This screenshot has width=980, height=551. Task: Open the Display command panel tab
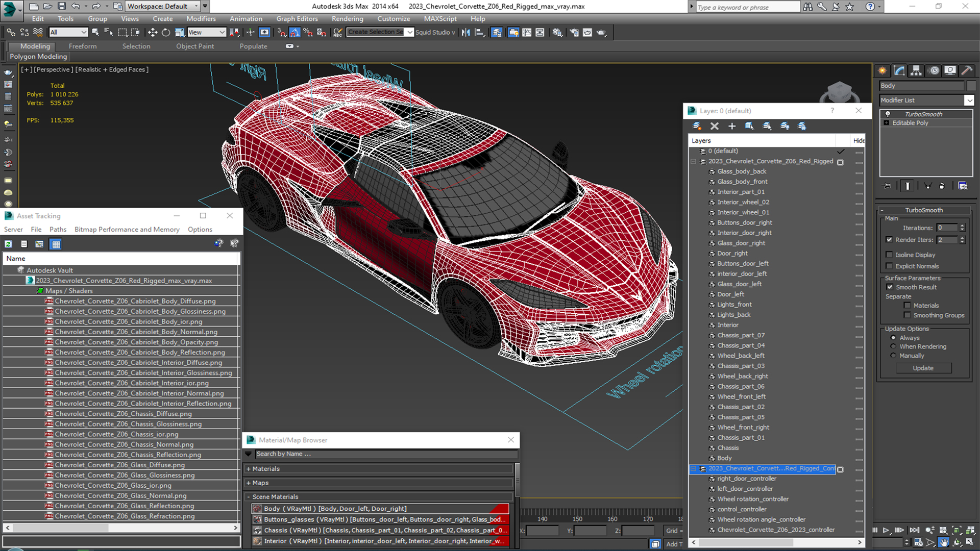tap(950, 70)
